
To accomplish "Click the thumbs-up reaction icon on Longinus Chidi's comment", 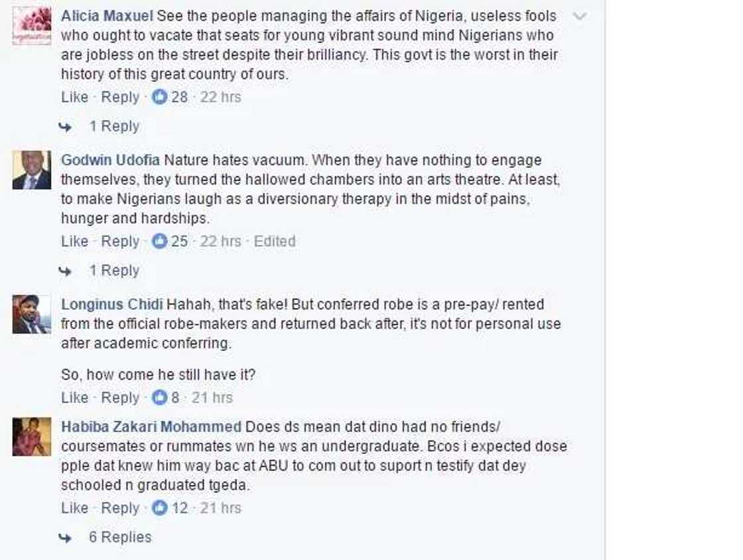I will point(160,398).
